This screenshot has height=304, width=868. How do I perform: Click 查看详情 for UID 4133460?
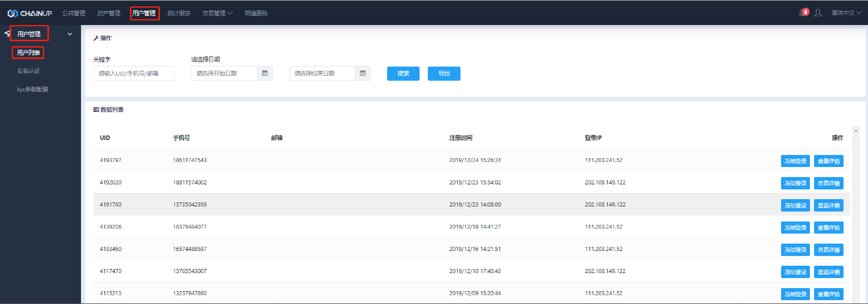pyautogui.click(x=829, y=250)
